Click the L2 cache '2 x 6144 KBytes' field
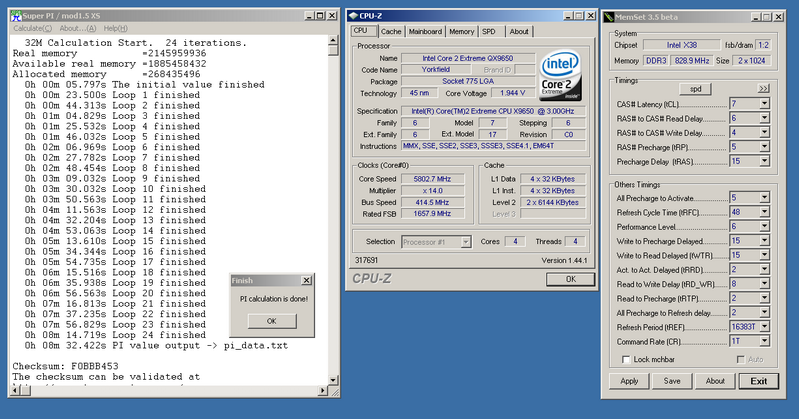Viewport: 799px width, 419px height. click(x=552, y=202)
